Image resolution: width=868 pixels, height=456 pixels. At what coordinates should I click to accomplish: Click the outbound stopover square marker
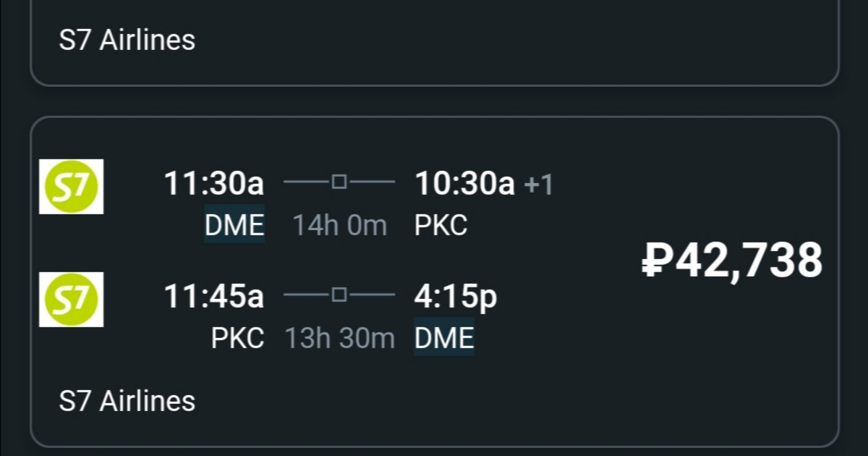(339, 182)
